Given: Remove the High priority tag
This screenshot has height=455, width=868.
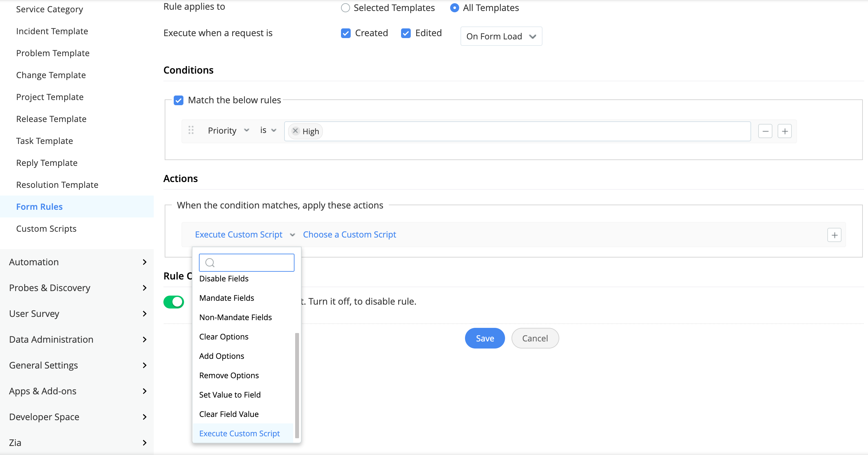Looking at the screenshot, I should 295,131.
